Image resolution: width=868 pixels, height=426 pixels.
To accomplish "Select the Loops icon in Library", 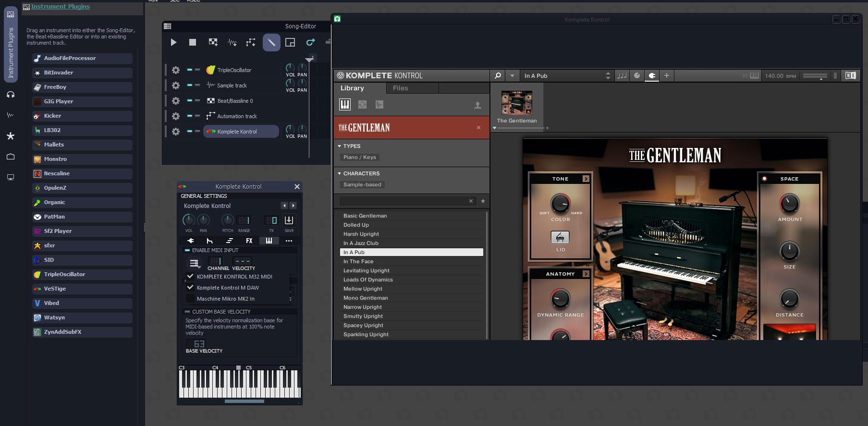I will 362,104.
